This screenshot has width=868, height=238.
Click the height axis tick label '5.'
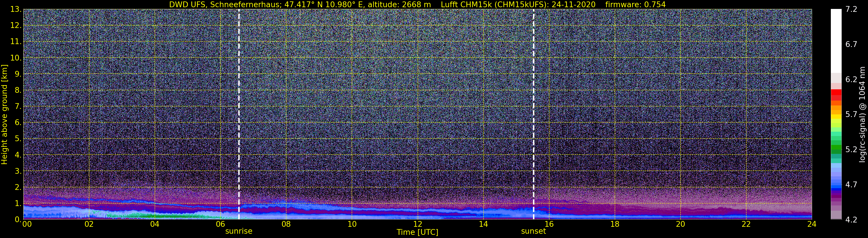18,139
